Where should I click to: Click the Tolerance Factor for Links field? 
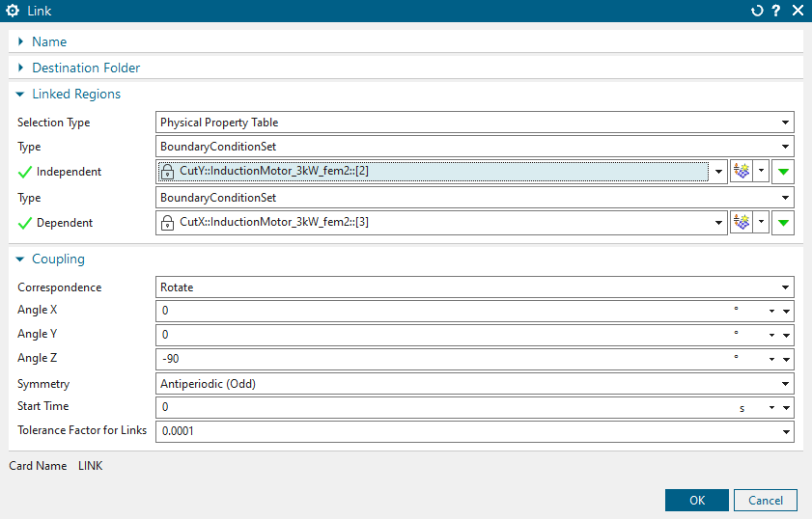click(x=463, y=431)
